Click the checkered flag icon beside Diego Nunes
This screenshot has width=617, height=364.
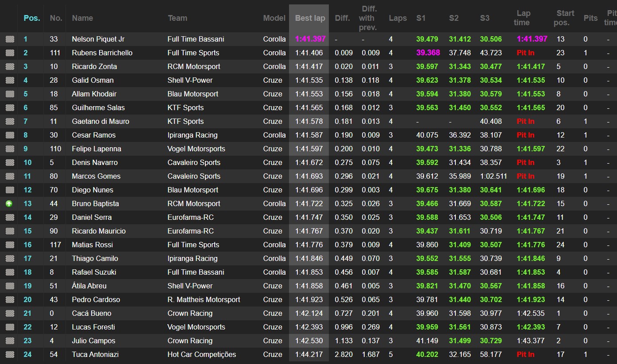tap(9, 190)
